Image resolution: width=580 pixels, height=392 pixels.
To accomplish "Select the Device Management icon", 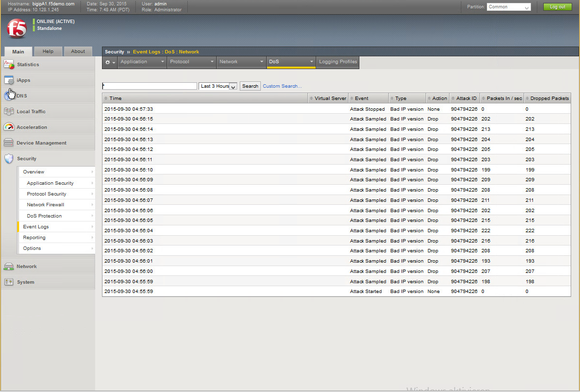I will point(9,143).
